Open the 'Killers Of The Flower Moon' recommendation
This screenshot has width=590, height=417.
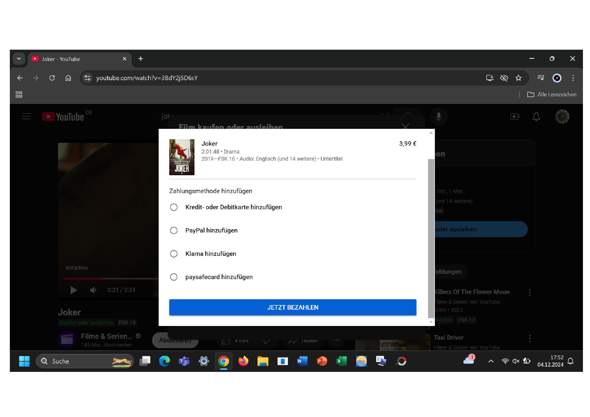(472, 292)
